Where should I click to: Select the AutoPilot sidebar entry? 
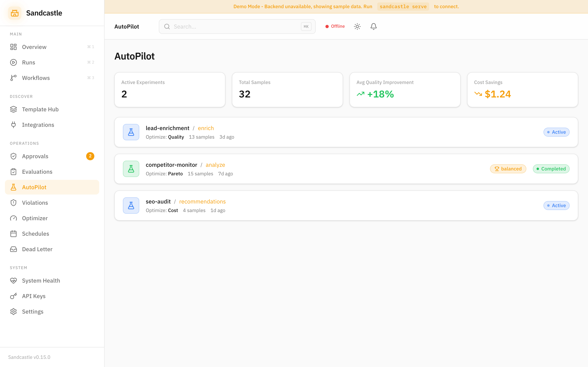tap(34, 187)
